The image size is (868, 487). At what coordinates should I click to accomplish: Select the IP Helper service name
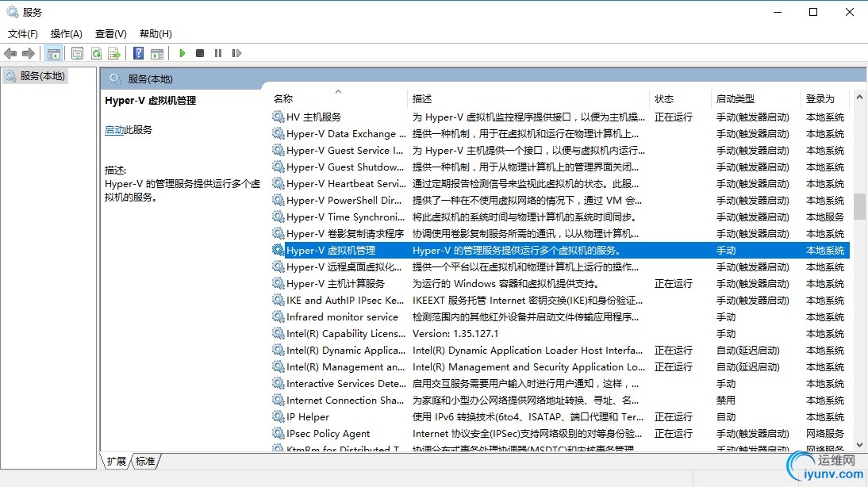pos(308,416)
